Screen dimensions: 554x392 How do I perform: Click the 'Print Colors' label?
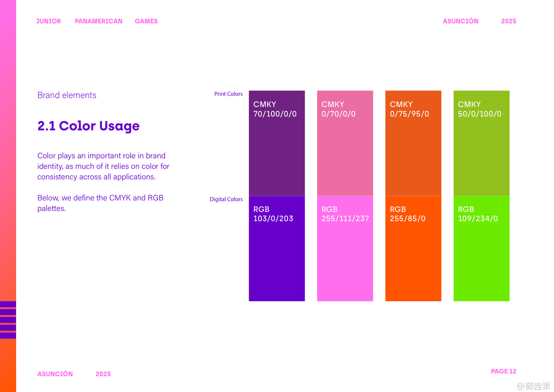coord(228,94)
